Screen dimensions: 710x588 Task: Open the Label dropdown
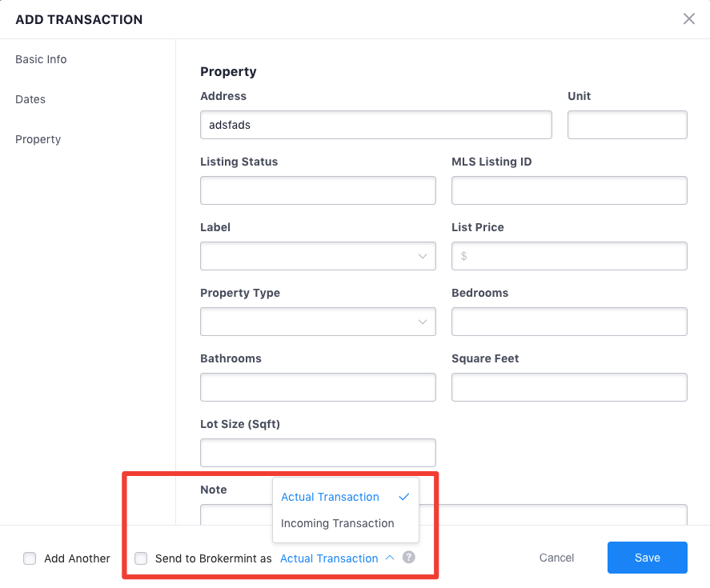point(318,256)
